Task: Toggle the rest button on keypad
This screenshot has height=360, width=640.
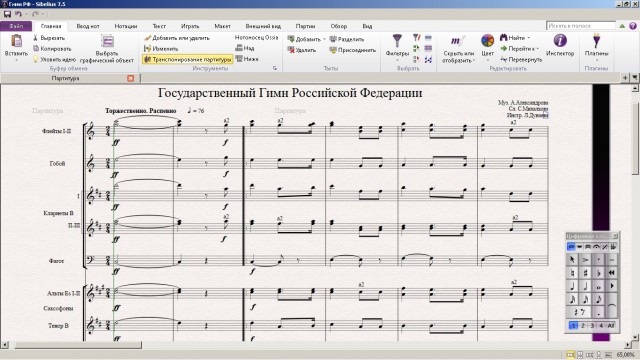Action: (579, 312)
